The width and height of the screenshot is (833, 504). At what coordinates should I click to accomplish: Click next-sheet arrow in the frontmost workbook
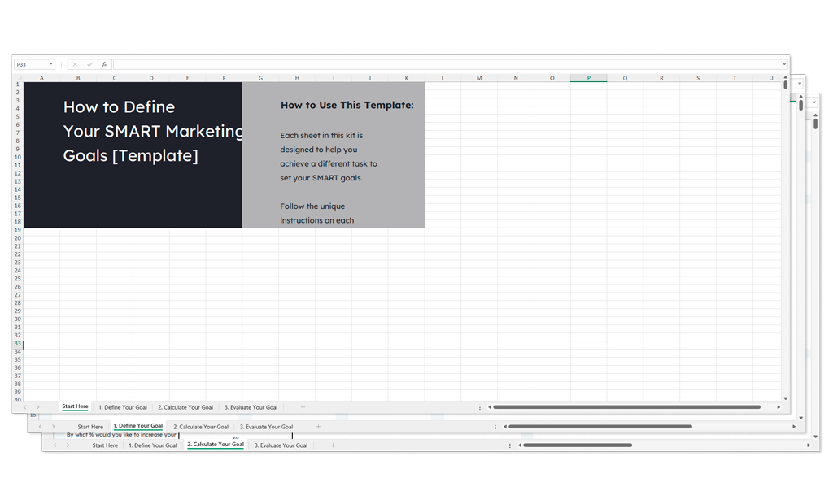[37, 407]
